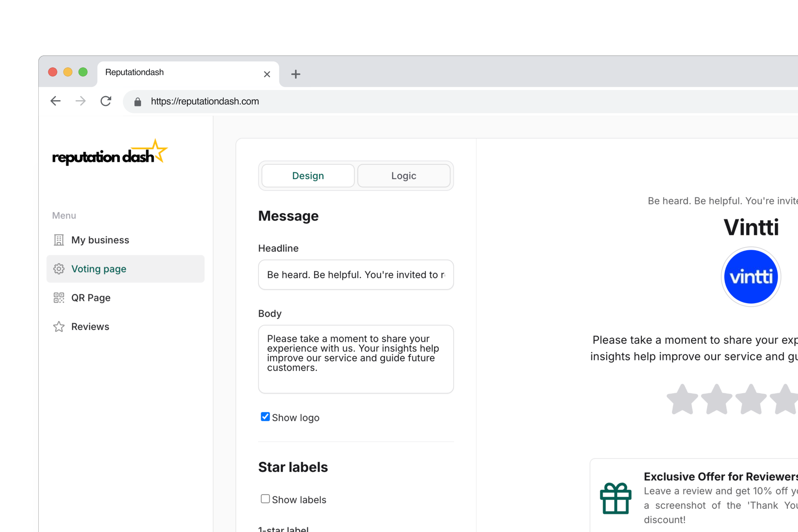Click the Vintti round logo in the preview
The width and height of the screenshot is (798, 532).
click(751, 277)
